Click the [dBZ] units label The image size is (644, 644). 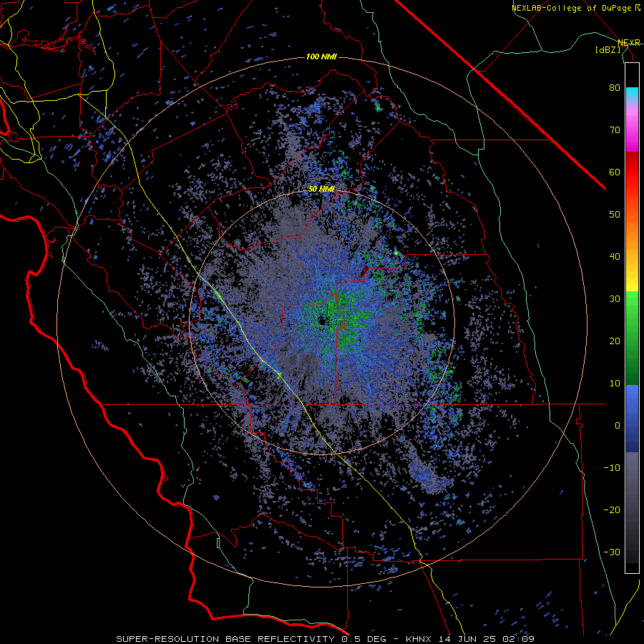(608, 49)
